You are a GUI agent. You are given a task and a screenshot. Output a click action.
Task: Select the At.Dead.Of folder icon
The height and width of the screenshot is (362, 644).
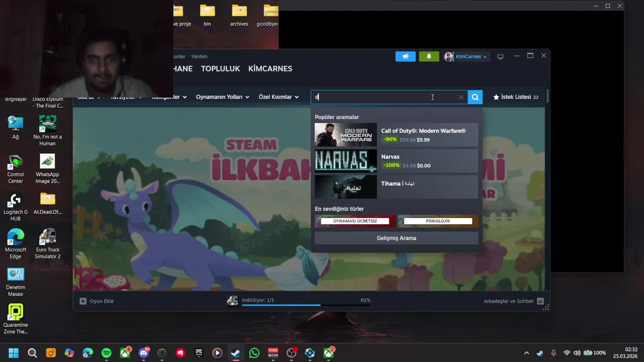47,203
